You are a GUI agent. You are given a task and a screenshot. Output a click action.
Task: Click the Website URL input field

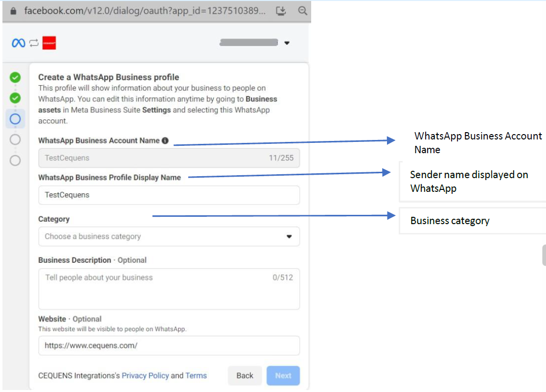(169, 346)
